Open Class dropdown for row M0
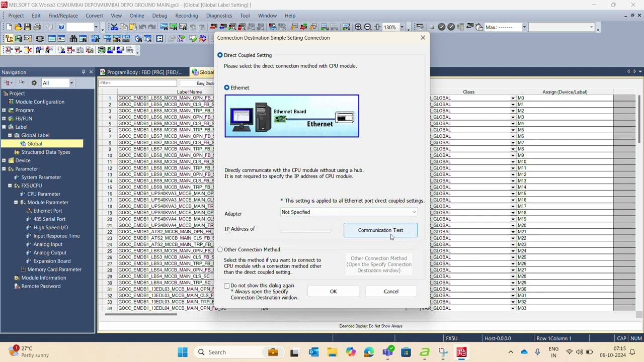This screenshot has width=644, height=362. click(513, 98)
